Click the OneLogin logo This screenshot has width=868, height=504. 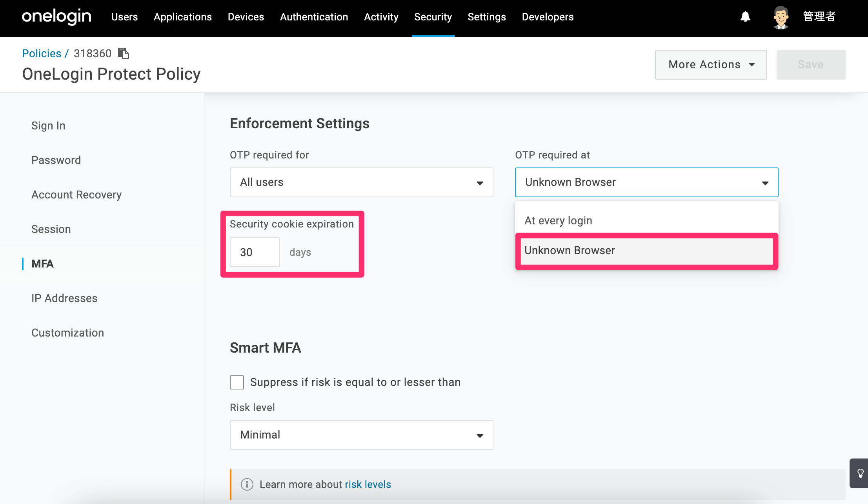point(56,17)
